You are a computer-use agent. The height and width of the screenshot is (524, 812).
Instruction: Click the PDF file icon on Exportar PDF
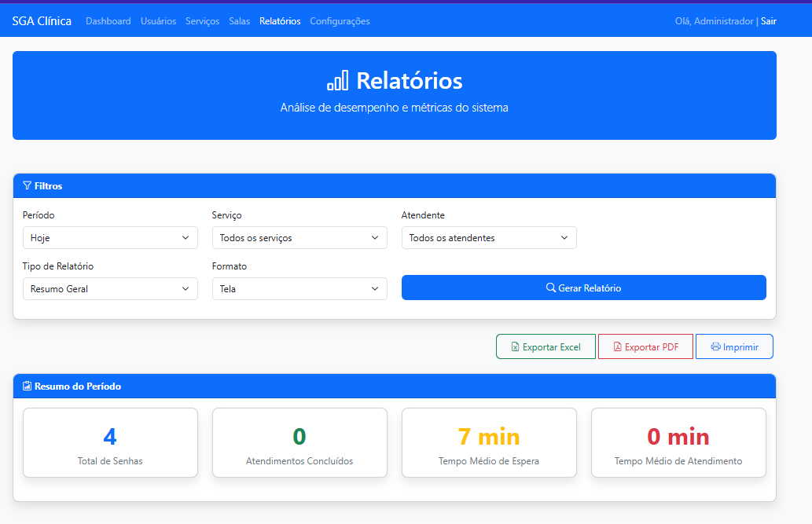pyautogui.click(x=619, y=346)
